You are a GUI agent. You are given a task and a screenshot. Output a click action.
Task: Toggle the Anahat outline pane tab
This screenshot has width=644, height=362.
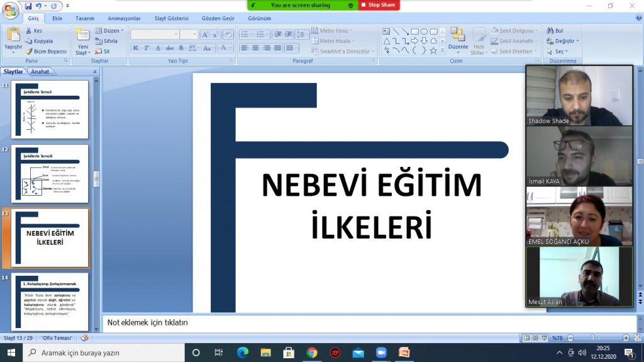tap(40, 72)
